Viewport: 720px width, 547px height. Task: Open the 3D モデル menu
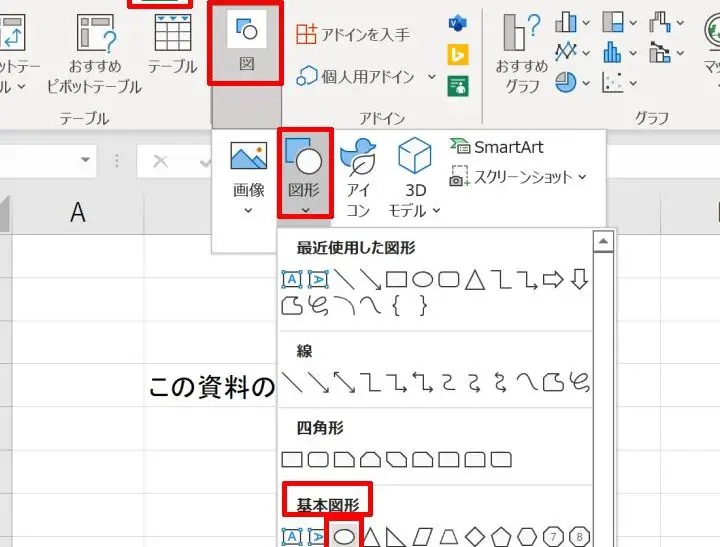[x=415, y=177]
